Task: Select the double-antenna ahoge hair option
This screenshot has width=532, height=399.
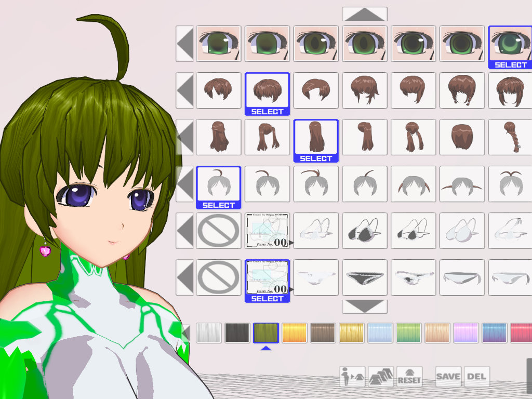Action: 511,184
